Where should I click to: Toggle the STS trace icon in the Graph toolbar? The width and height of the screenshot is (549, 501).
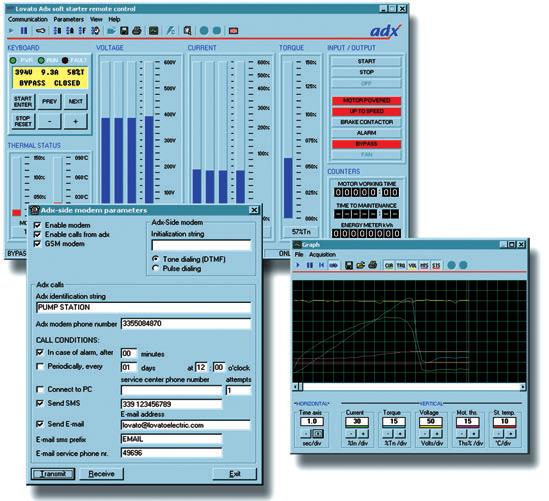click(436, 265)
